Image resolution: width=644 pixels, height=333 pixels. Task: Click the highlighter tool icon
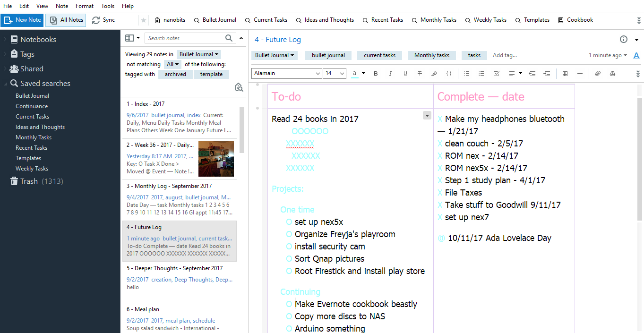(x=434, y=74)
